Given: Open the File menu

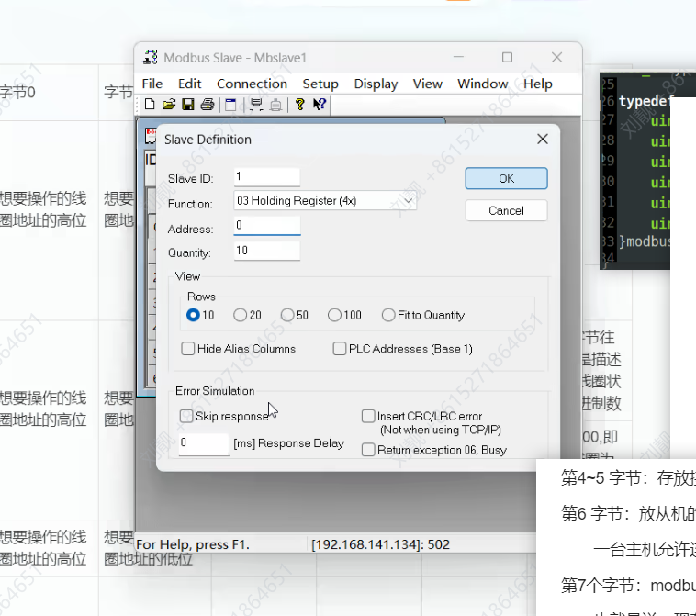Looking at the screenshot, I should (x=152, y=84).
